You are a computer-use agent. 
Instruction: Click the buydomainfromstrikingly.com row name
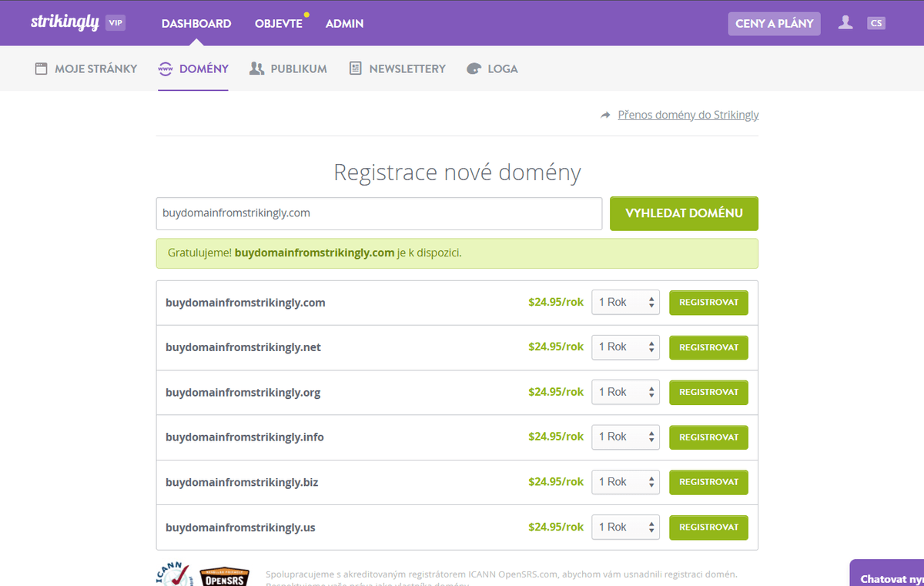(x=246, y=303)
